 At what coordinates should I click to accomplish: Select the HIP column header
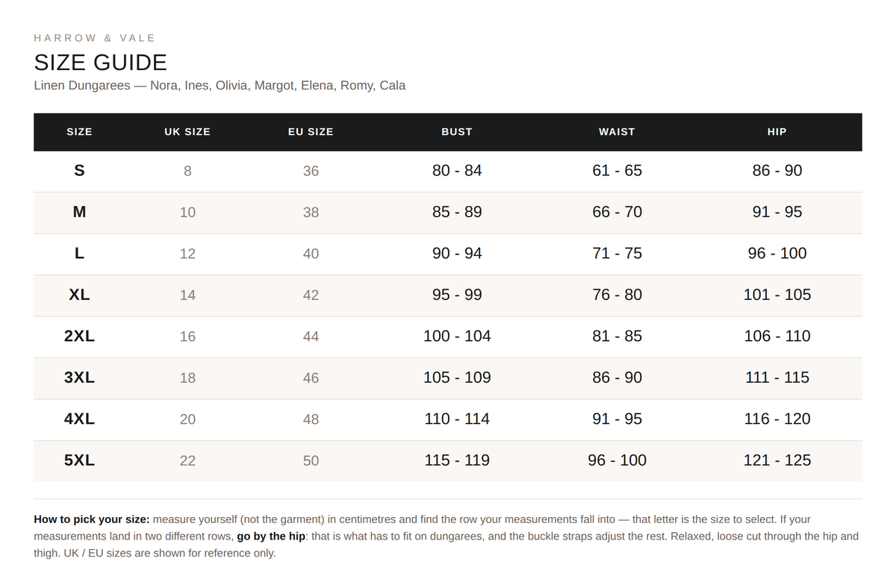777,131
